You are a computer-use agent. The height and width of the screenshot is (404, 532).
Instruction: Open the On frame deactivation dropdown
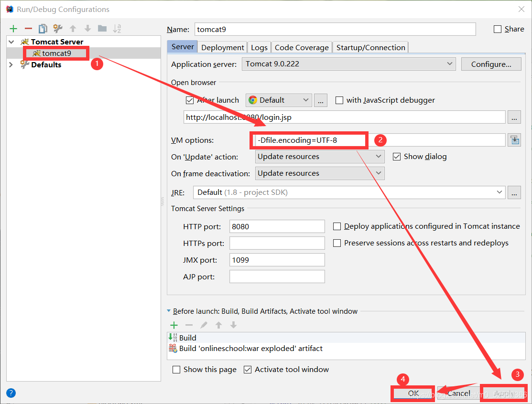point(320,173)
